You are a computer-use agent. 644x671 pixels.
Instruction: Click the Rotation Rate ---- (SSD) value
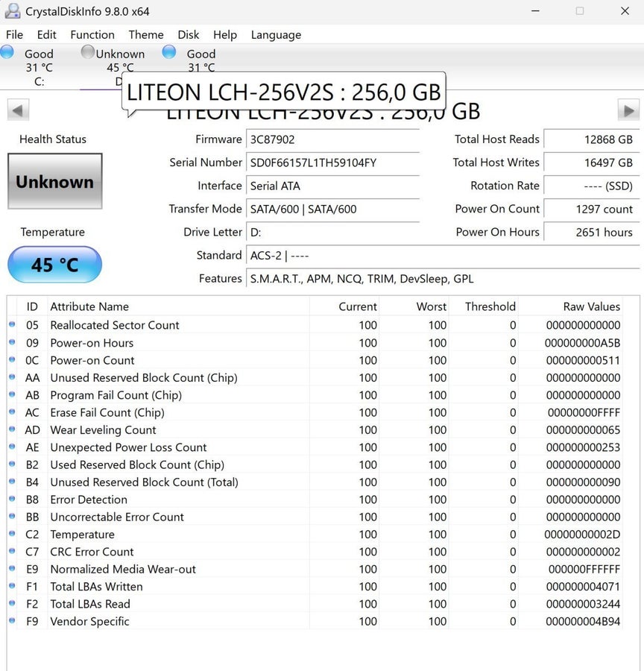(x=591, y=186)
